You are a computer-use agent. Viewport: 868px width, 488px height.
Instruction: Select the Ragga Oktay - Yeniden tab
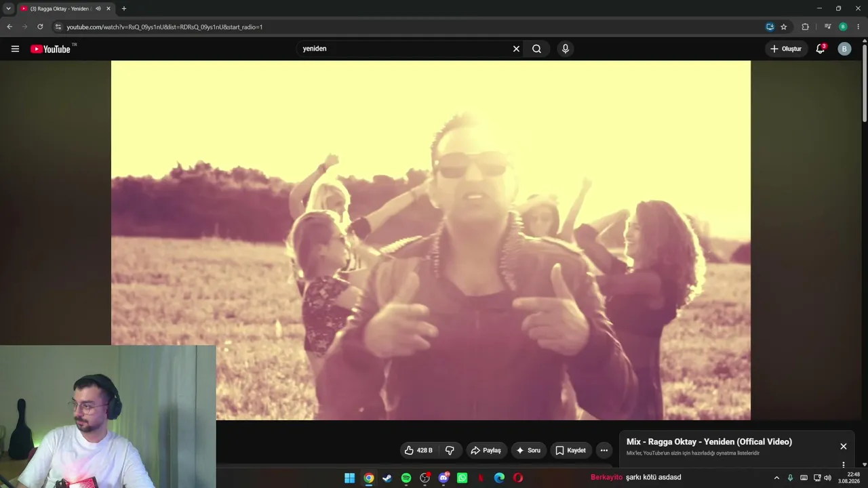tap(60, 9)
